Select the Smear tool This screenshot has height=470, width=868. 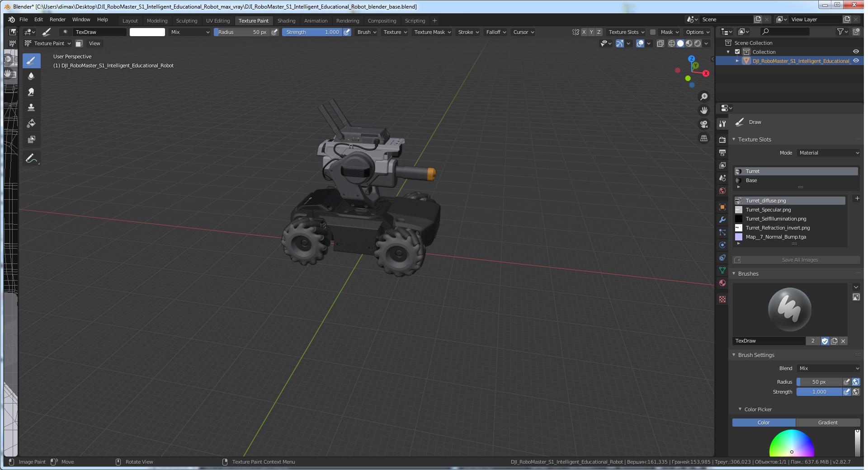31,92
